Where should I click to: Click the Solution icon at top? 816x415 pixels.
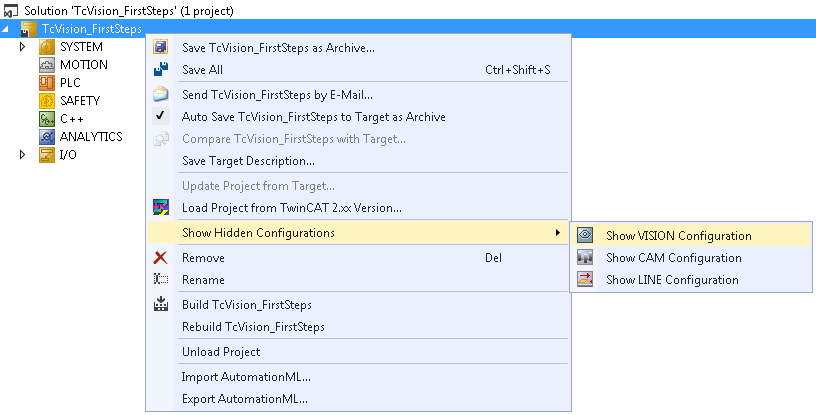click(x=11, y=10)
